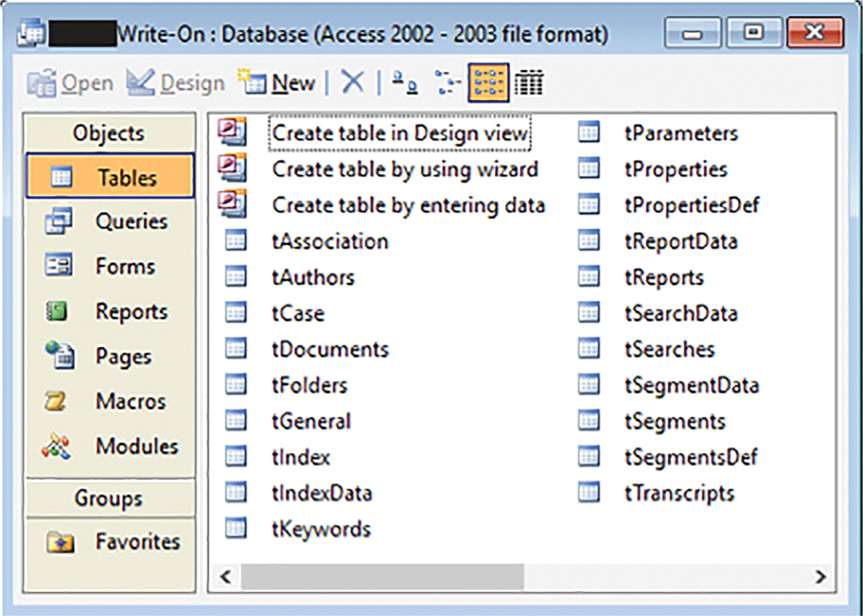Select the List view icon
863x616 pixels.
point(489,83)
